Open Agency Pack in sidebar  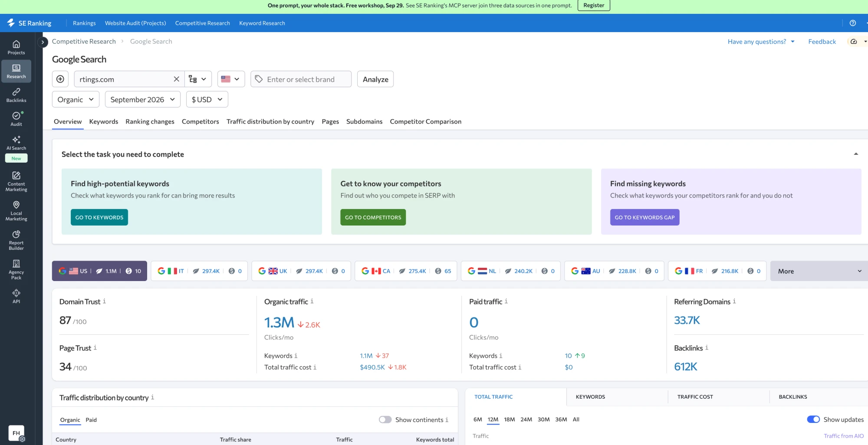pyautogui.click(x=16, y=270)
